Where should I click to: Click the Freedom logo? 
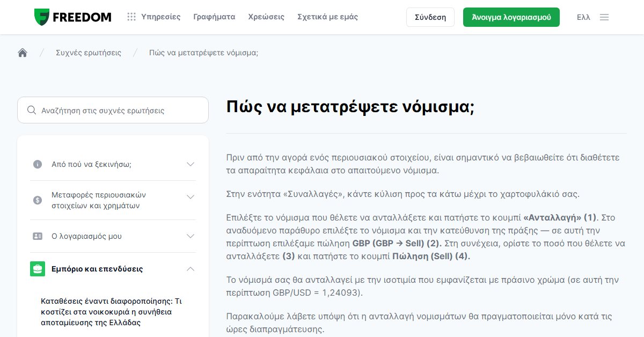tap(72, 17)
